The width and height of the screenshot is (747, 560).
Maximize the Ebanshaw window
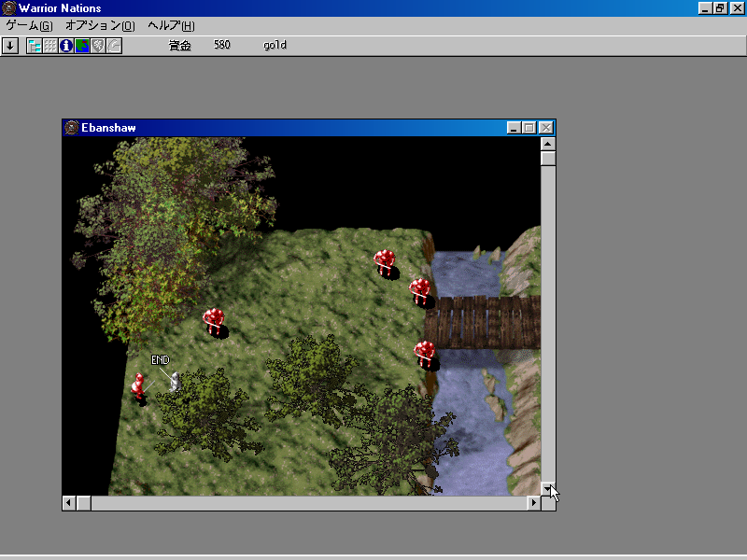pyautogui.click(x=529, y=128)
